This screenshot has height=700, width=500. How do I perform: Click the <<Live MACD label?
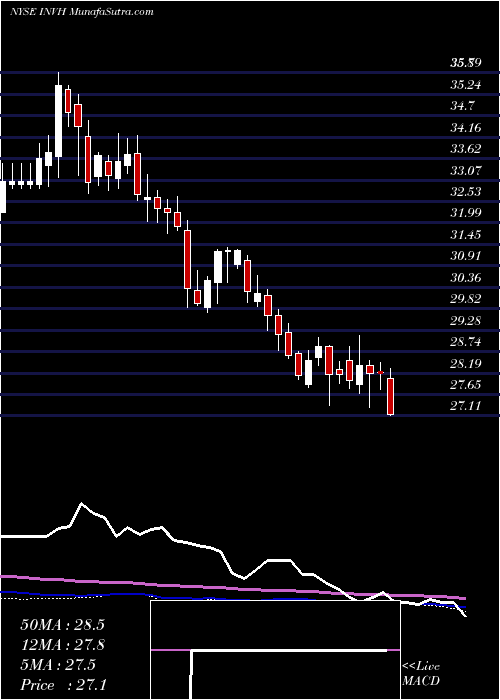pyautogui.click(x=421, y=674)
